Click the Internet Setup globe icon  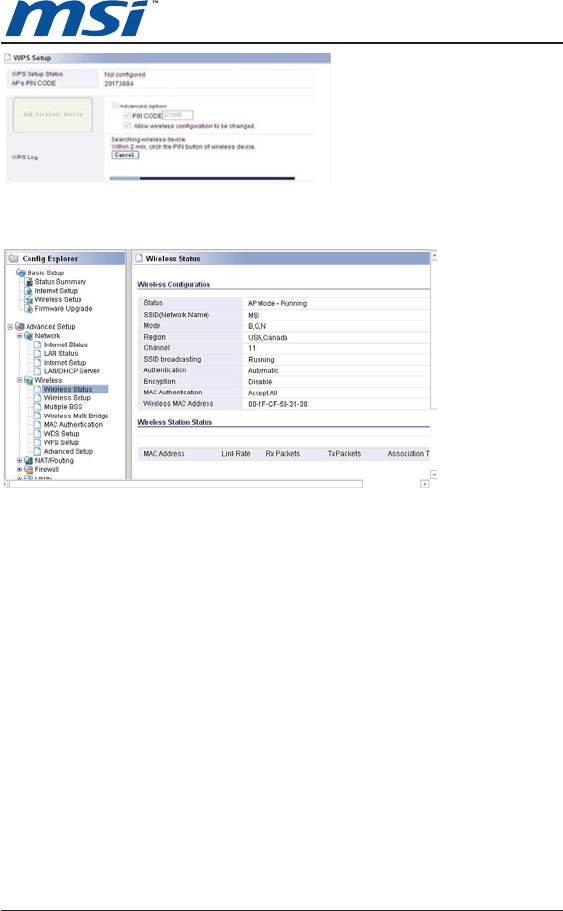(x=28, y=290)
